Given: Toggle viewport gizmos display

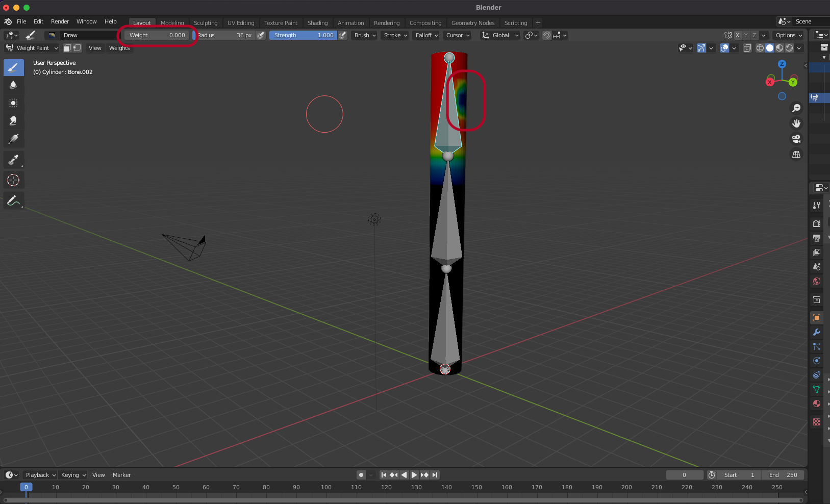Looking at the screenshot, I should tap(701, 48).
